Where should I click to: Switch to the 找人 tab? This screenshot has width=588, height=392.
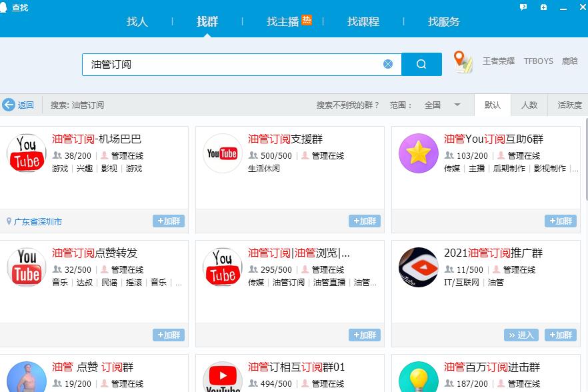pyautogui.click(x=137, y=21)
